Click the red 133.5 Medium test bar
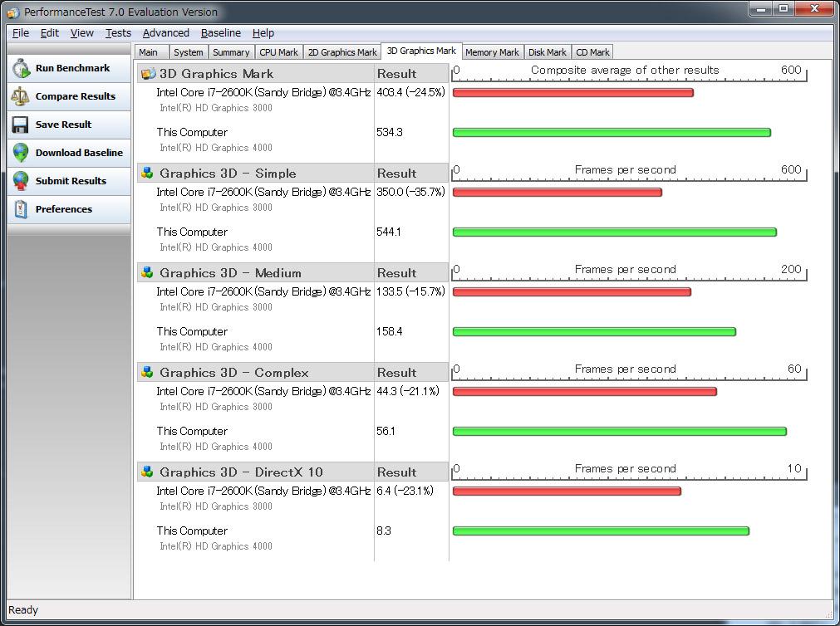The image size is (840, 626). pos(572,292)
